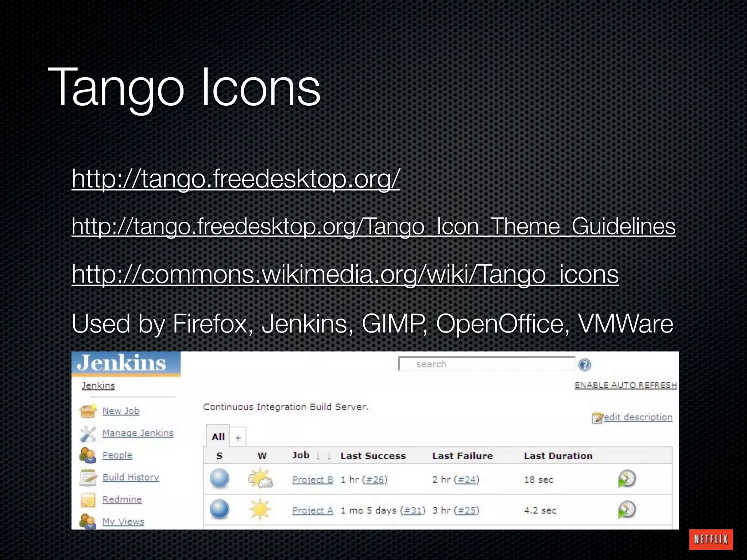Open build #24 link
The width and height of the screenshot is (747, 560).
(467, 479)
